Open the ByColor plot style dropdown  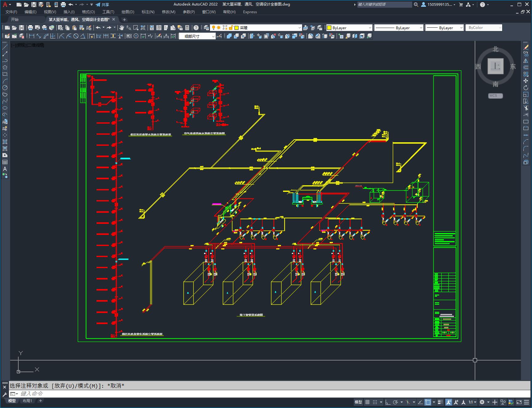(484, 28)
